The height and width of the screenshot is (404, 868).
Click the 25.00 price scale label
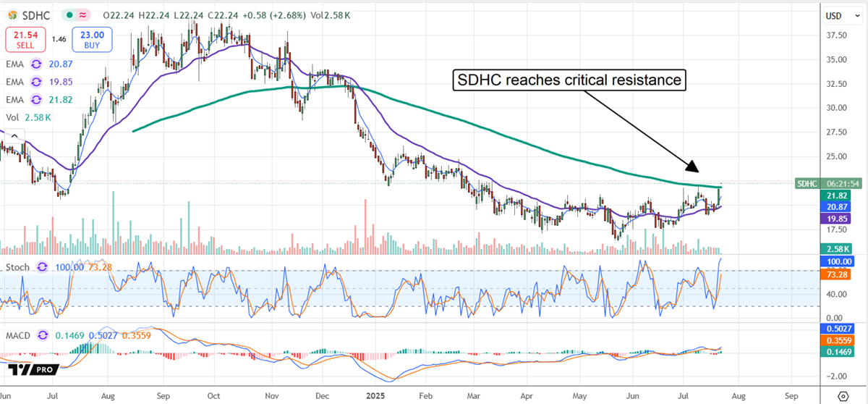(837, 156)
